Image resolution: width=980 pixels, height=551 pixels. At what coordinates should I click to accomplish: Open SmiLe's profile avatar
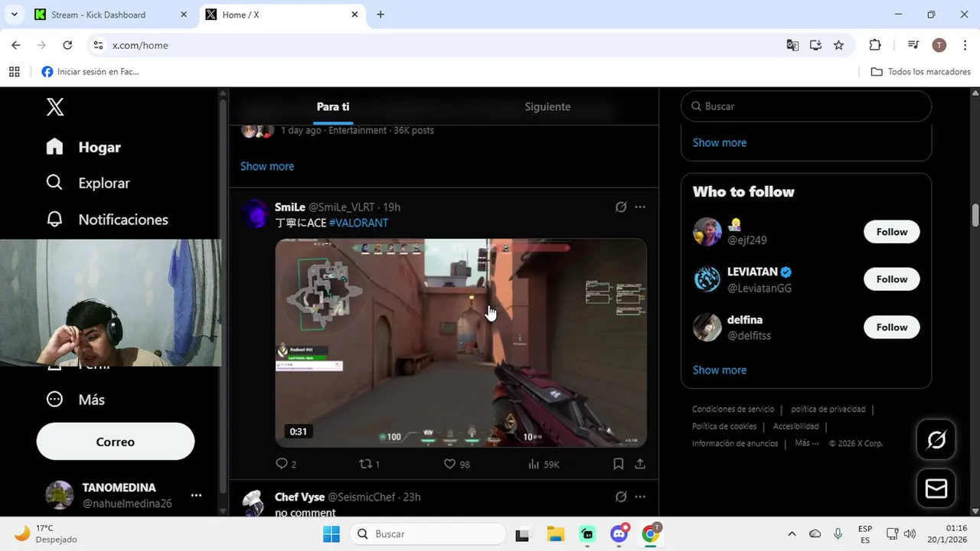tap(256, 214)
